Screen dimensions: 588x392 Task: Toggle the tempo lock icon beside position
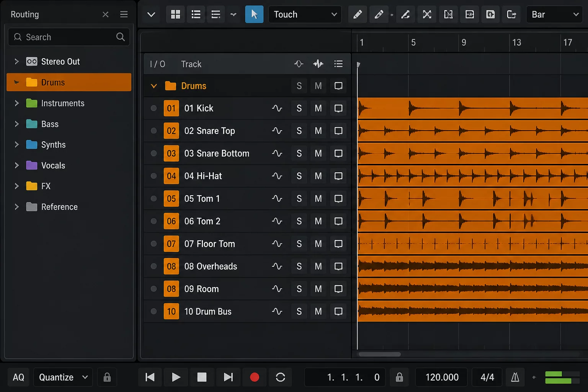coord(399,377)
